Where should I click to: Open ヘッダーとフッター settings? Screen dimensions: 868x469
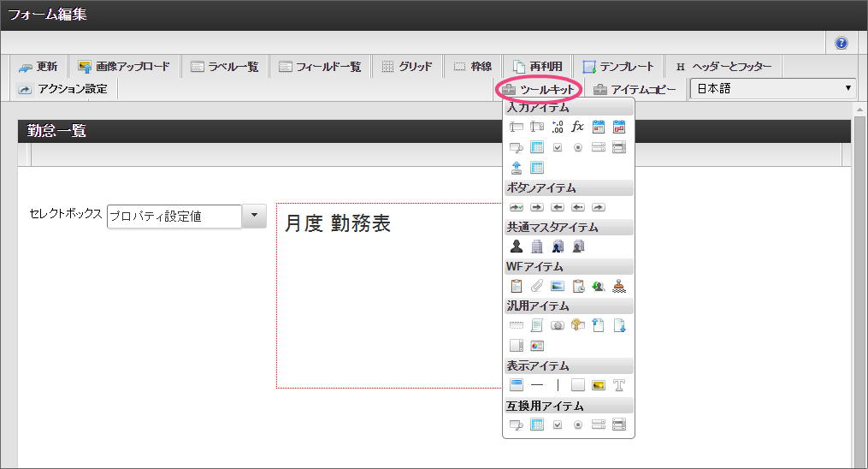724,67
